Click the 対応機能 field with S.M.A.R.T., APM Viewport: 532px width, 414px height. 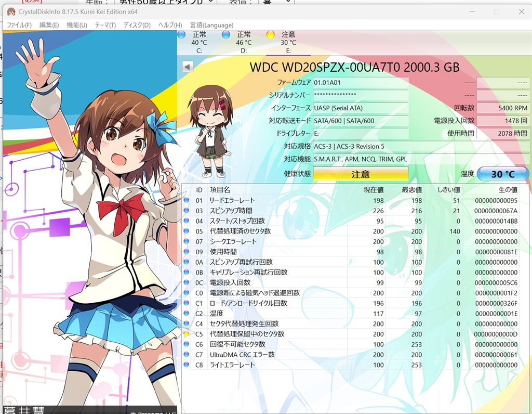click(421, 159)
